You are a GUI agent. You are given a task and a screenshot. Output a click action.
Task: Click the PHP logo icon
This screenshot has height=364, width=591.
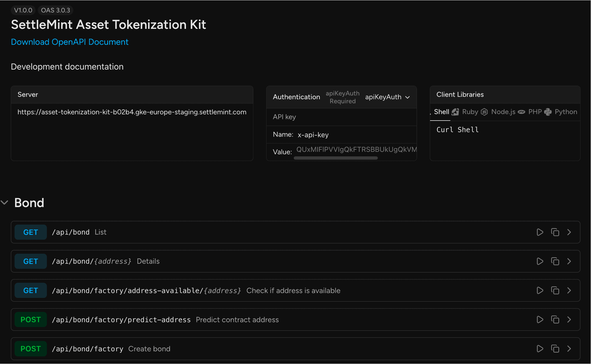coord(521,112)
